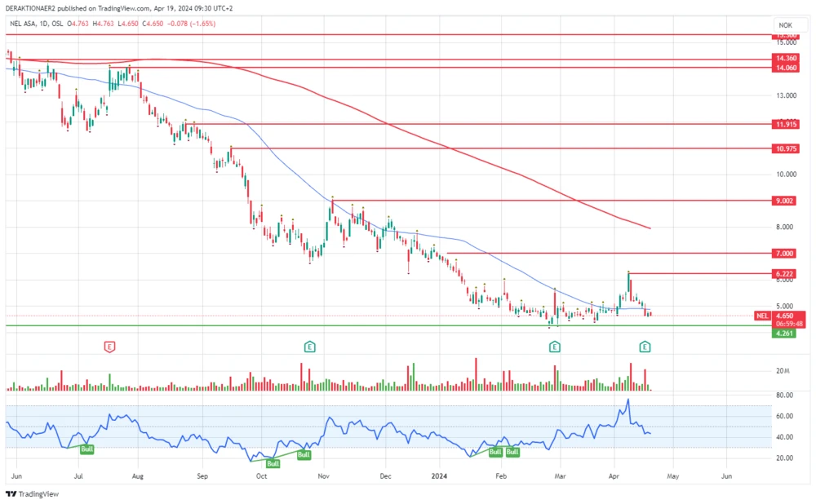
Task: Click the green earnings E marker near March
Action: pos(554,347)
